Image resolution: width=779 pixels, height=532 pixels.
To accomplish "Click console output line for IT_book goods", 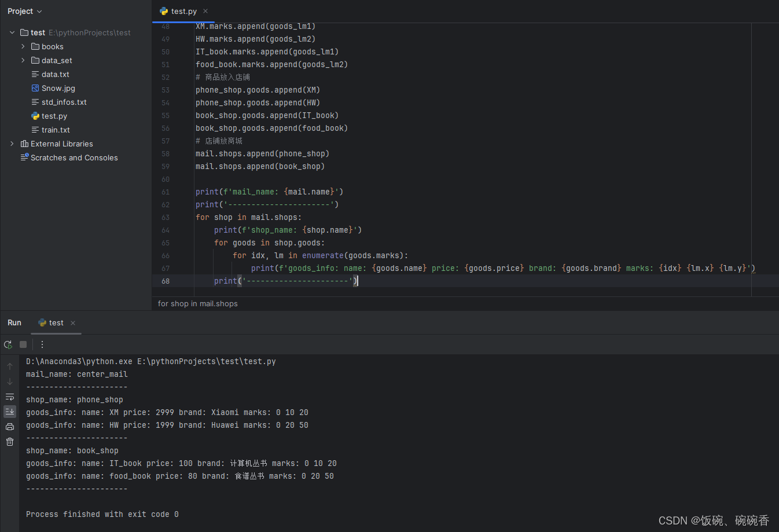I will point(182,463).
